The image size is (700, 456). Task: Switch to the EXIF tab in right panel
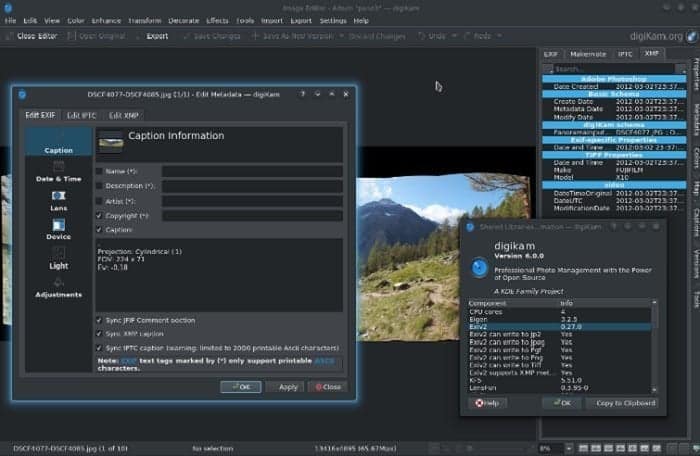(x=550, y=54)
